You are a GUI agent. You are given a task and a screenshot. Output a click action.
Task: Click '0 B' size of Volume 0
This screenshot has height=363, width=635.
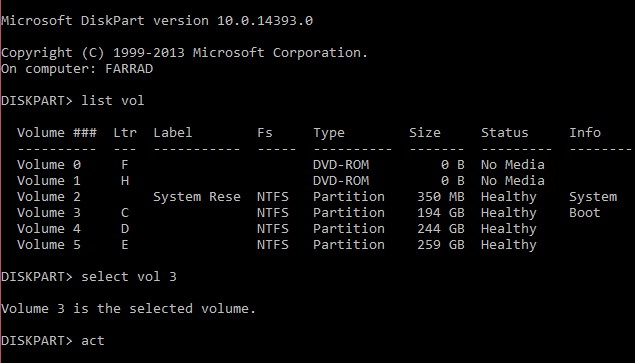453,165
